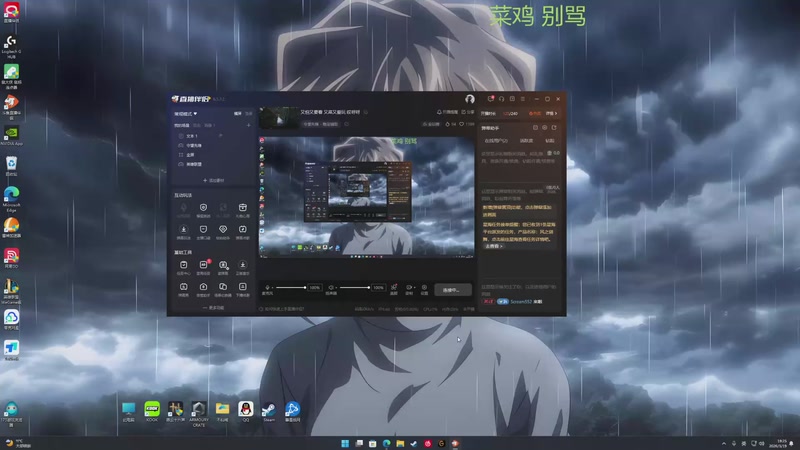
Task: Adjust the microphone volume slider
Action: tap(290, 288)
